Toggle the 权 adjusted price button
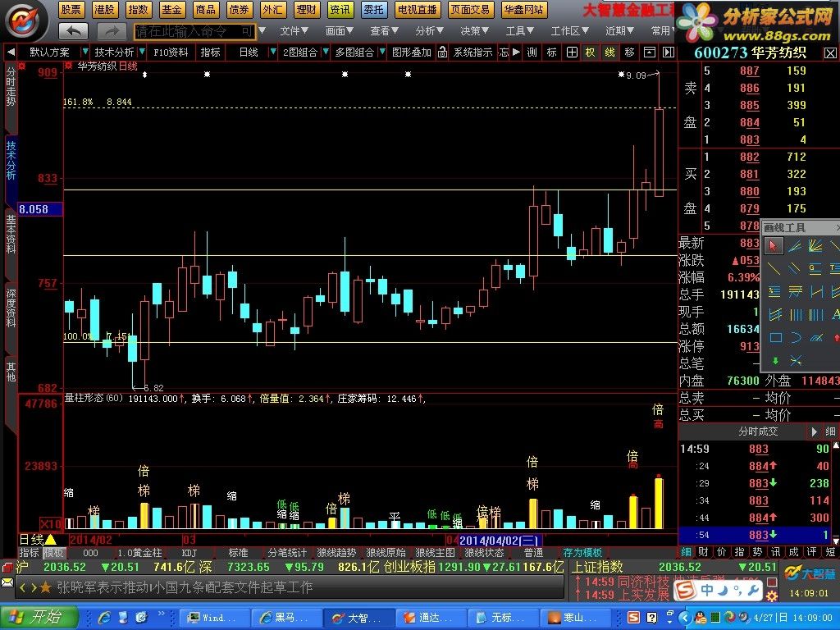This screenshot has height=630, width=840. point(590,52)
